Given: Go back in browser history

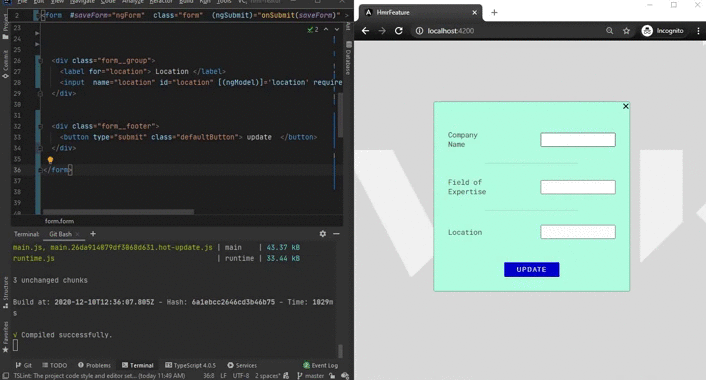Looking at the screenshot, I should point(366,31).
